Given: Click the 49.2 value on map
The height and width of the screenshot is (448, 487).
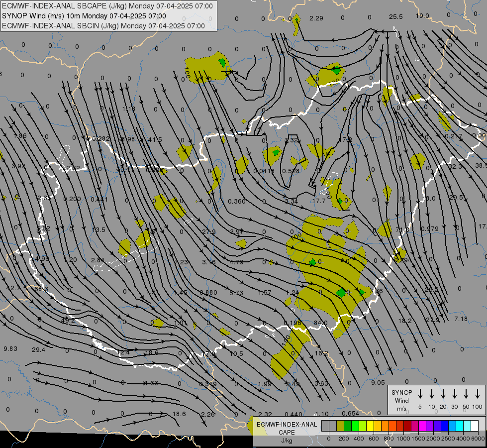Looking at the screenshot, I should pos(68,320).
